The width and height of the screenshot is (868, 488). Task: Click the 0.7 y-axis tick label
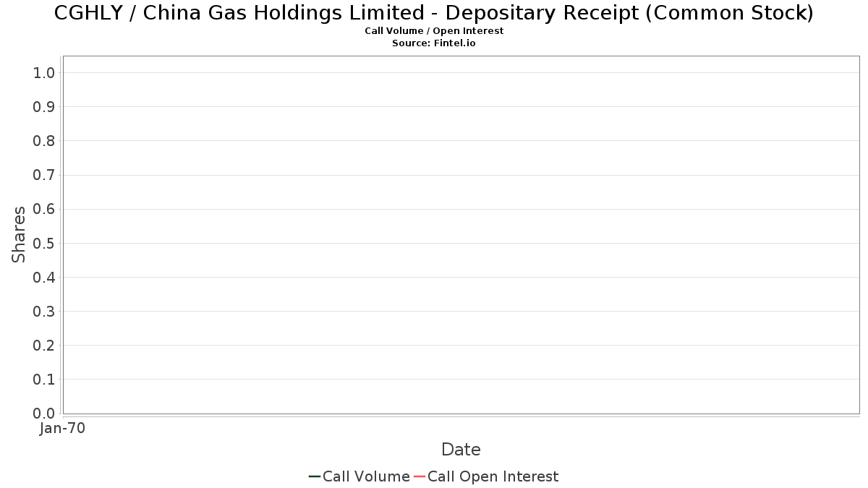click(x=44, y=175)
